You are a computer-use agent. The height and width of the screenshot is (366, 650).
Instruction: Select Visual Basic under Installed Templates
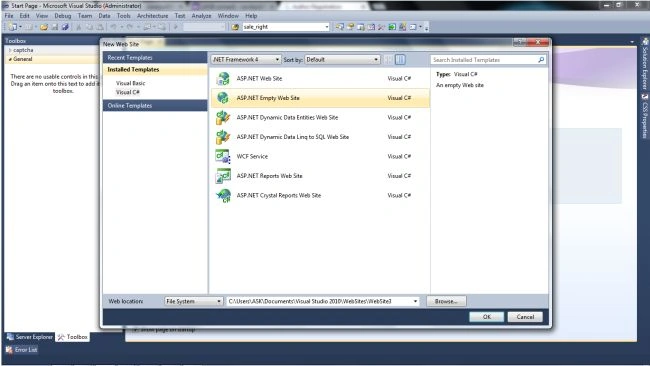click(x=131, y=83)
